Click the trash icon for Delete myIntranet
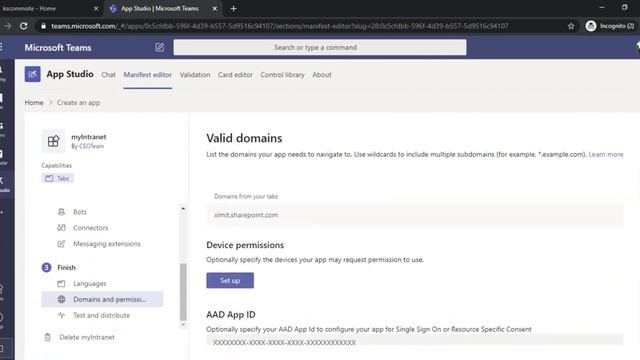The height and width of the screenshot is (360, 640). (47, 337)
